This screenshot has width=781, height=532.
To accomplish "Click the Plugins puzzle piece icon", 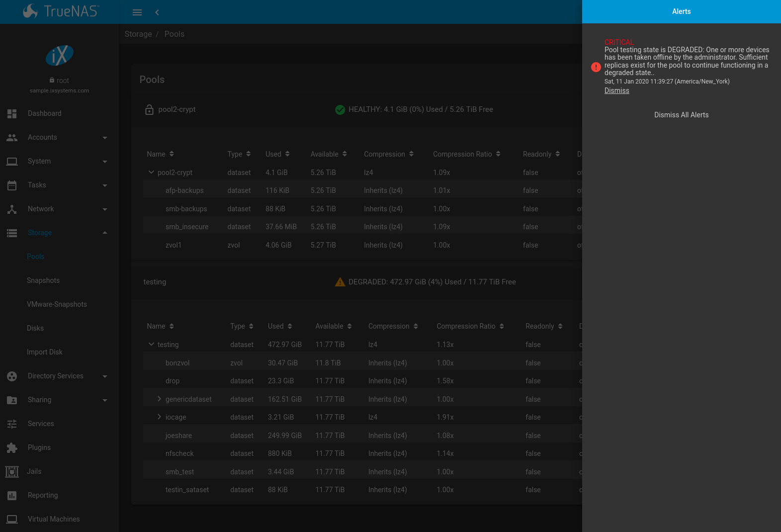I will 12,447.
